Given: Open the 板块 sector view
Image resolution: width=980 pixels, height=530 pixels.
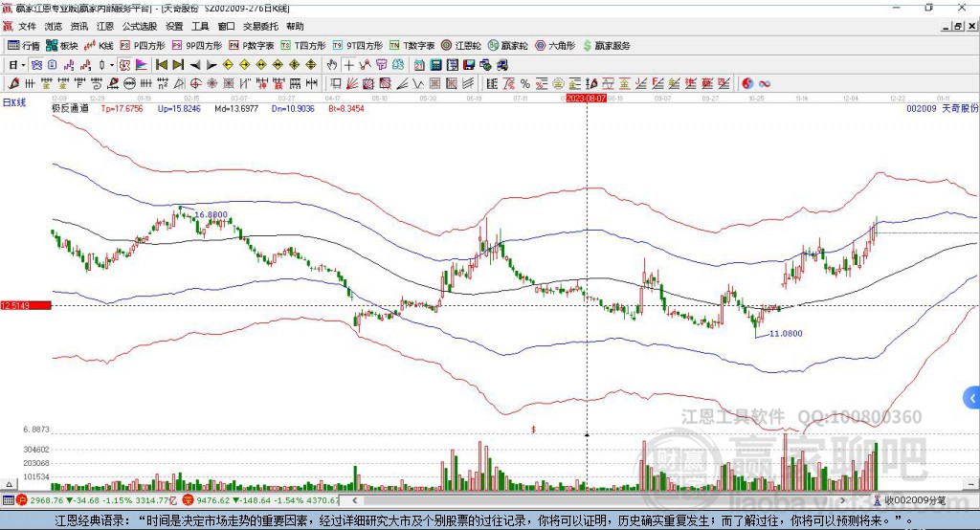Looking at the screenshot, I should pyautogui.click(x=62, y=46).
